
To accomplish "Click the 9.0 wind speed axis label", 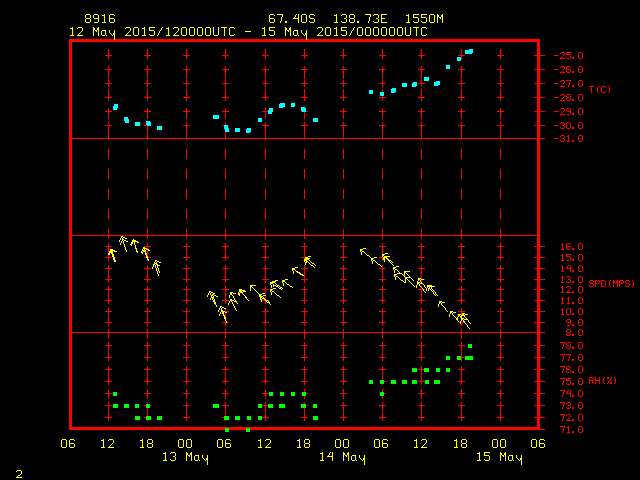I will 575,322.
